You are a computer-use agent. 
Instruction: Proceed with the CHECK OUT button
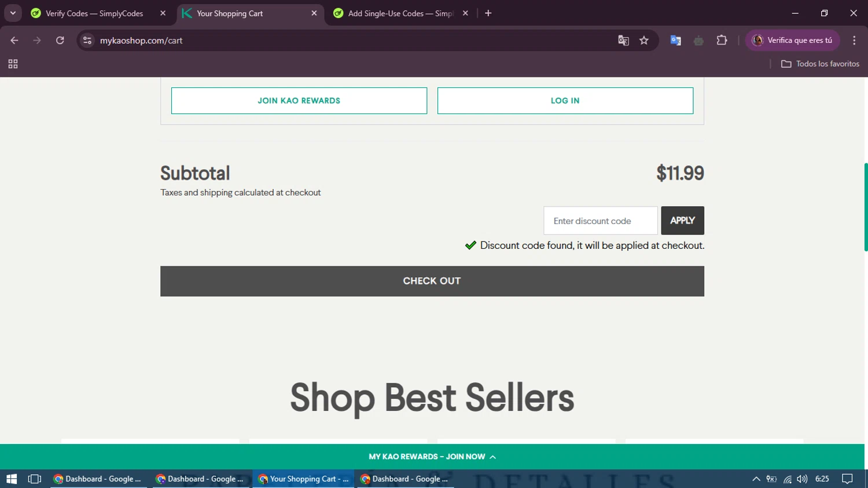point(432,281)
